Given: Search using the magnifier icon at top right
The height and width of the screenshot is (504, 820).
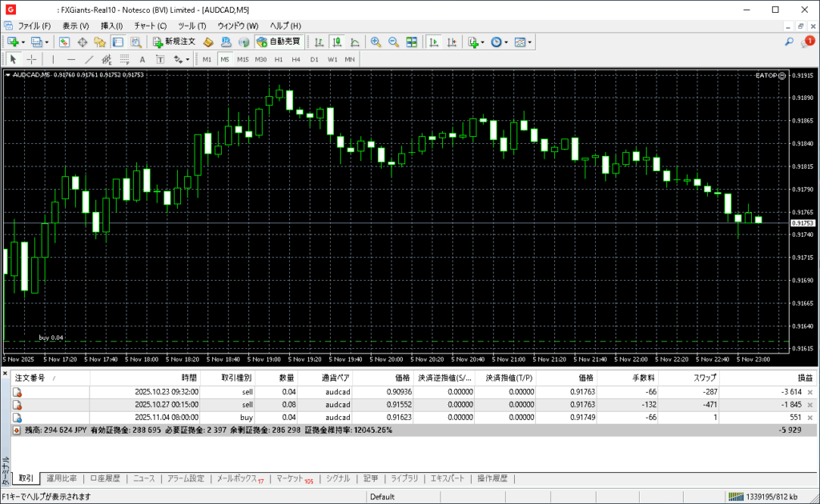Looking at the screenshot, I should [790, 42].
